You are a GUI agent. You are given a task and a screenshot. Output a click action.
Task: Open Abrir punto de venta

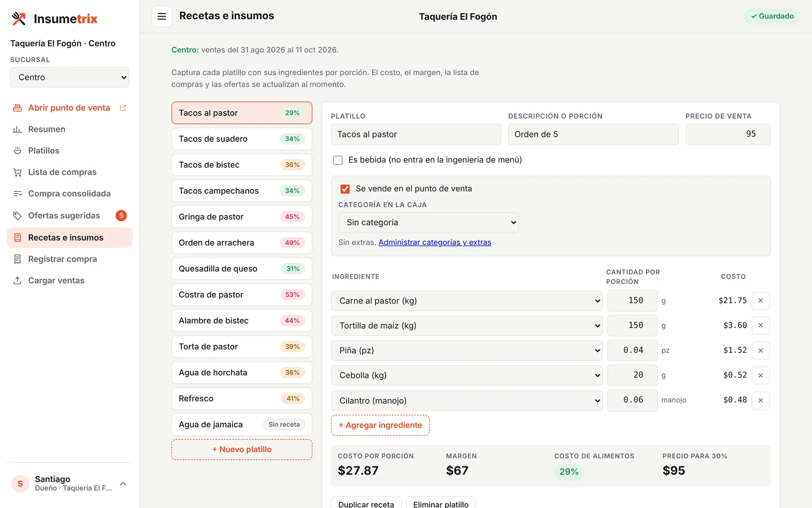(x=69, y=108)
